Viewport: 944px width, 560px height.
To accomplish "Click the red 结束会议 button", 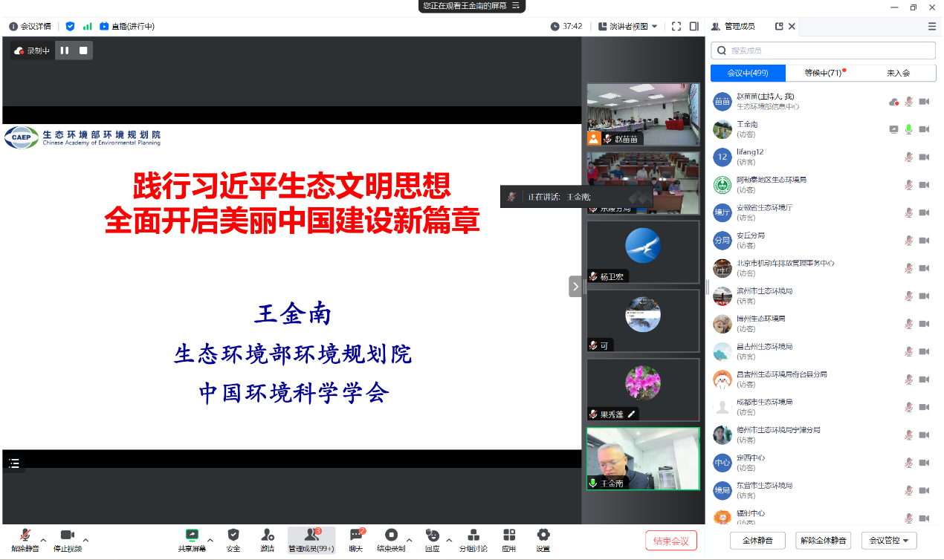I will (x=670, y=541).
